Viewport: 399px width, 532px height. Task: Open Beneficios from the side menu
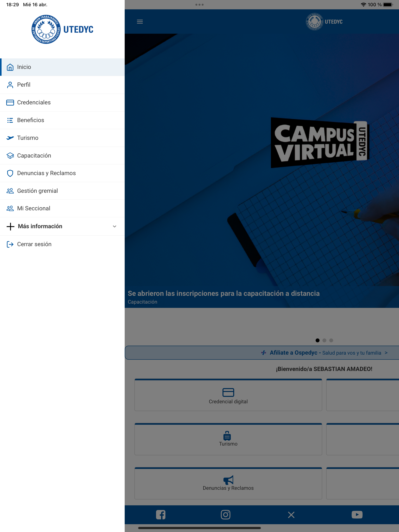pyautogui.click(x=62, y=120)
